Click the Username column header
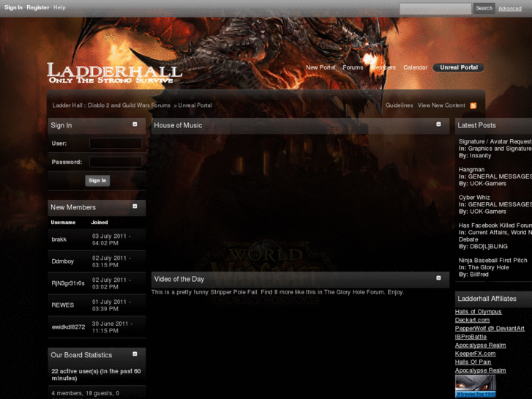 coord(63,223)
